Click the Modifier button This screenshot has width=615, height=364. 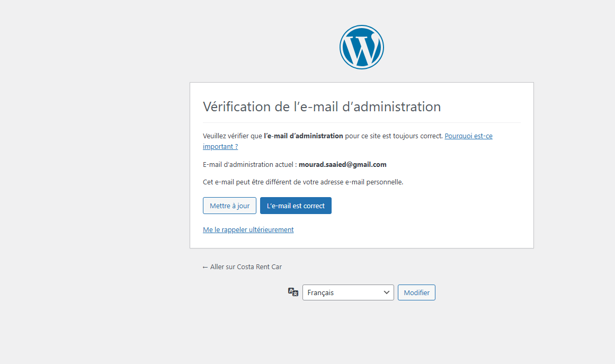point(416,292)
